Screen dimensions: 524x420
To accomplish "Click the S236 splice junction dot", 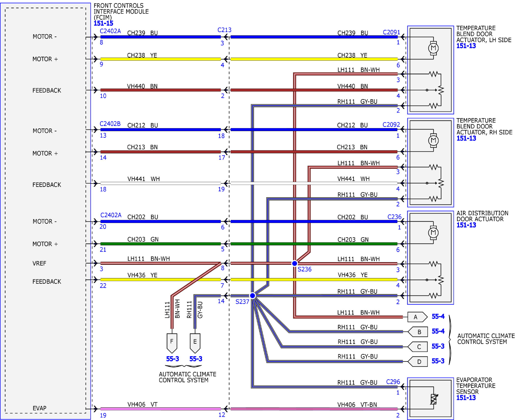I will [294, 263].
